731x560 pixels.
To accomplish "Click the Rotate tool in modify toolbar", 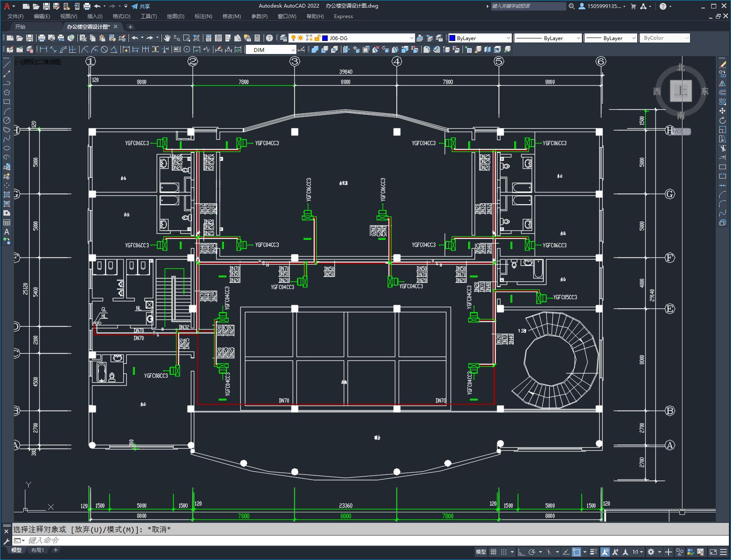I will point(723,120).
